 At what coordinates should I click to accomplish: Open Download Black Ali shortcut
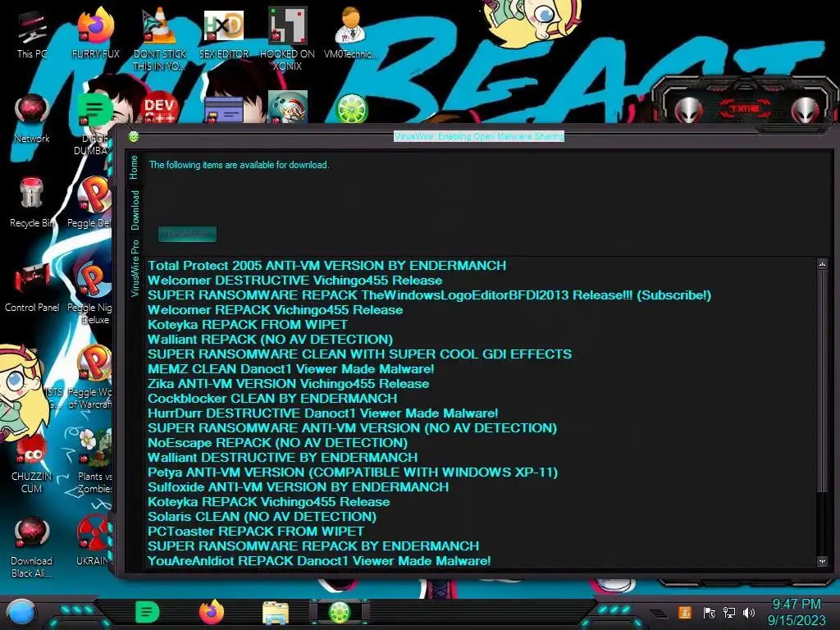click(32, 547)
